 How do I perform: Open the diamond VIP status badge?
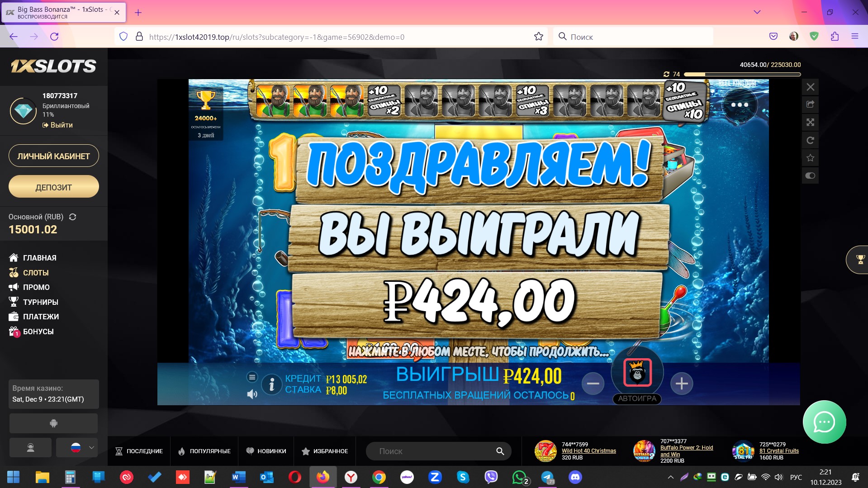pyautogui.click(x=23, y=110)
